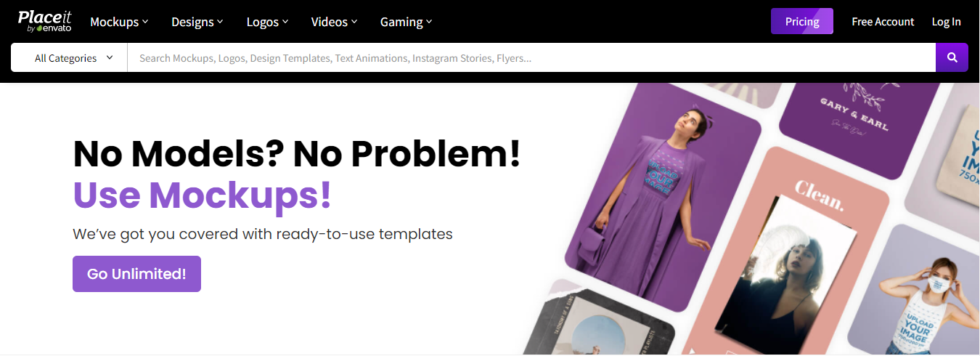This screenshot has height=356, width=980.
Task: Open the Logos menu
Action: coord(267,22)
